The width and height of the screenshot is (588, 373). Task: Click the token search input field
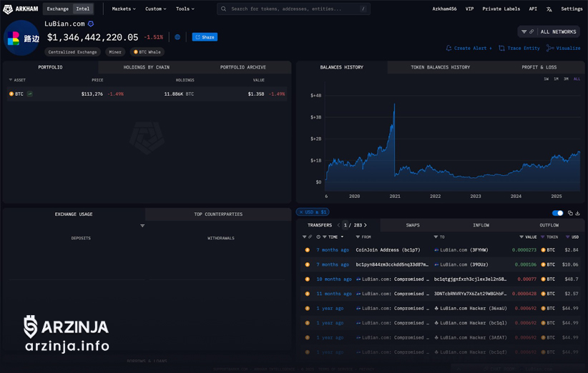(293, 9)
